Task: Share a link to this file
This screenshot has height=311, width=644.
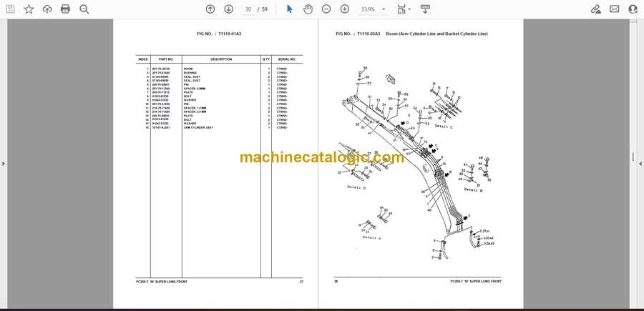Action: pos(595,9)
